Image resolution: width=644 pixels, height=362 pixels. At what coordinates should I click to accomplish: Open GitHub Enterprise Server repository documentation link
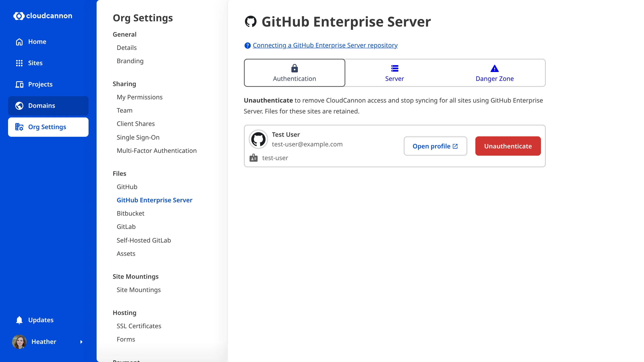[x=325, y=45]
